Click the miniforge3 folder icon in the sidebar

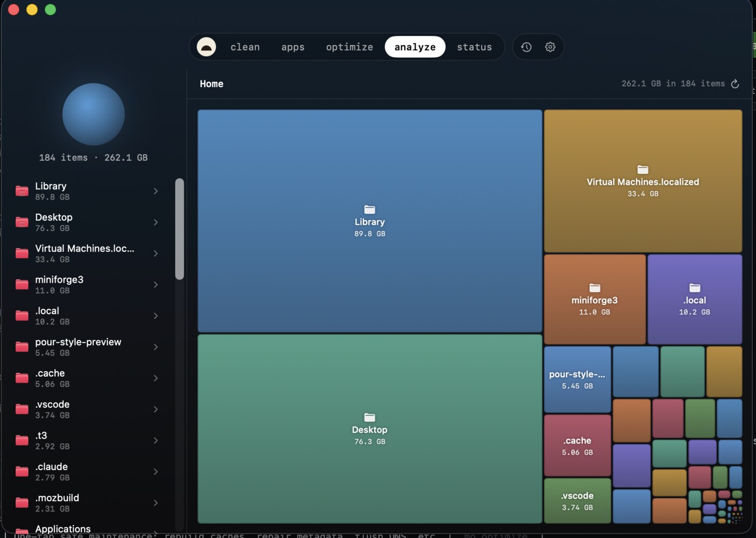point(22,284)
